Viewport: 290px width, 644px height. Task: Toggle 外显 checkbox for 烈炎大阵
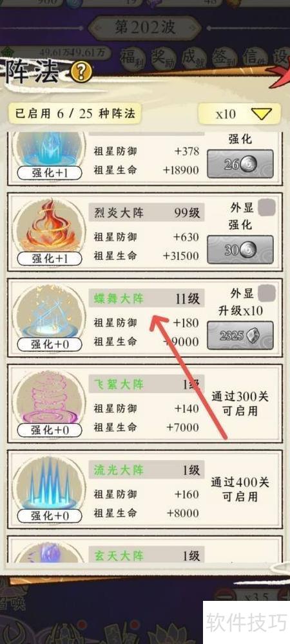(x=267, y=207)
